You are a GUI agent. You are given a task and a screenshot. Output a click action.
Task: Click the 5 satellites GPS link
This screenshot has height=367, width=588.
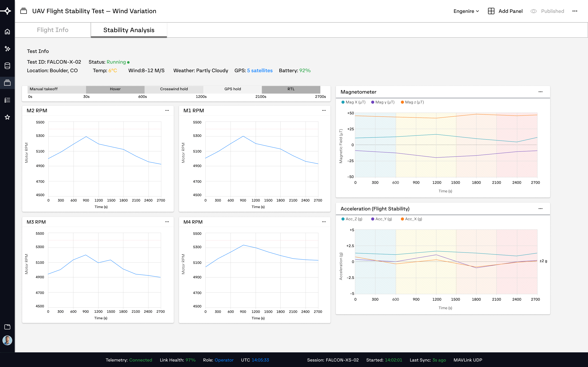(260, 70)
